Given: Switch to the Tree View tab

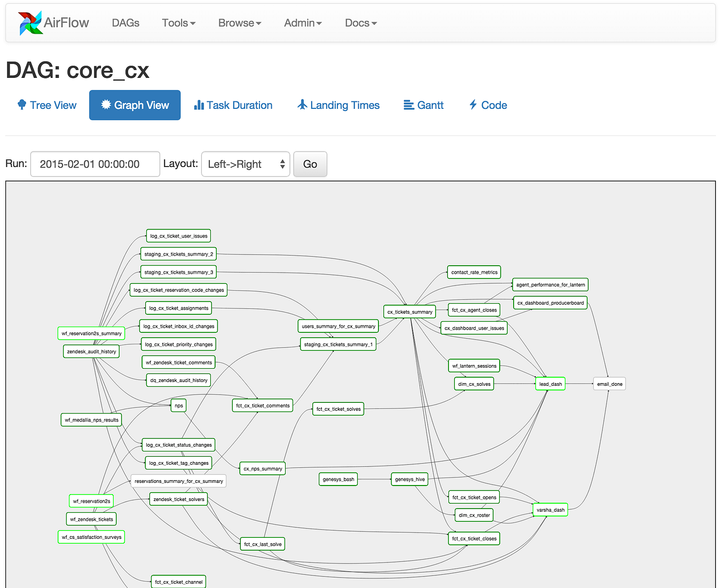Looking at the screenshot, I should [46, 105].
